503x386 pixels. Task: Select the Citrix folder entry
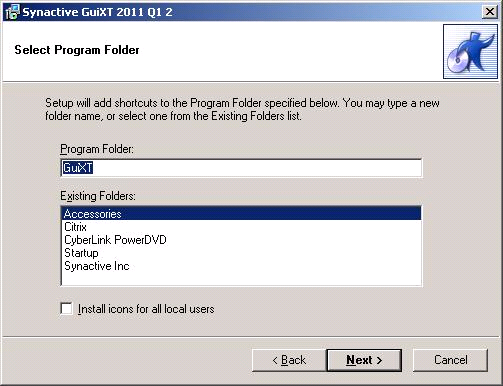[241, 227]
